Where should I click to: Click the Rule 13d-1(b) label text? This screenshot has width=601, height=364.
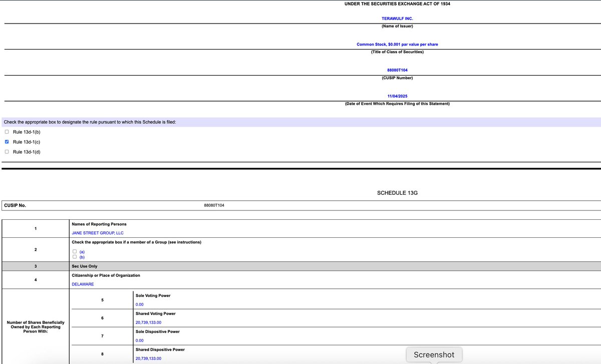coord(27,132)
